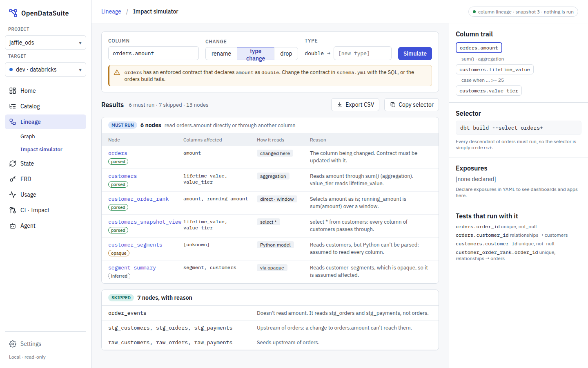Screen dimensions: 588x368
Task: Open the Catalog icon in sidebar
Action: click(13, 106)
